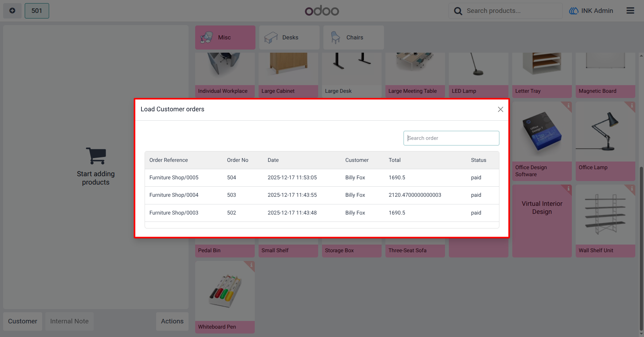Click order number 502

click(x=231, y=213)
